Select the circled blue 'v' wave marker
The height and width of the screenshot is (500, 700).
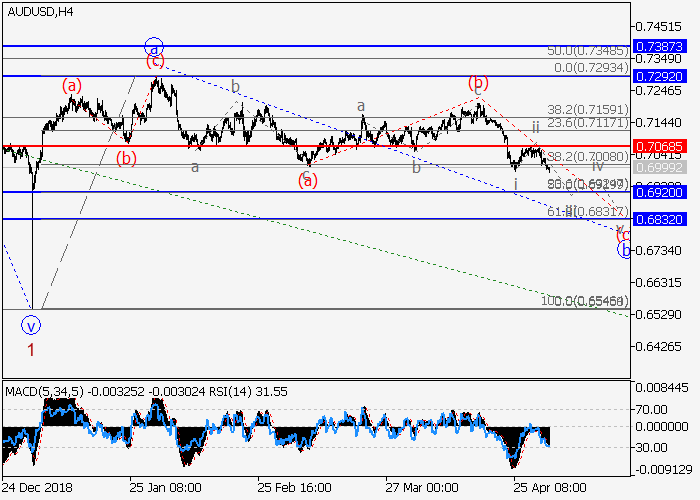pyautogui.click(x=31, y=324)
